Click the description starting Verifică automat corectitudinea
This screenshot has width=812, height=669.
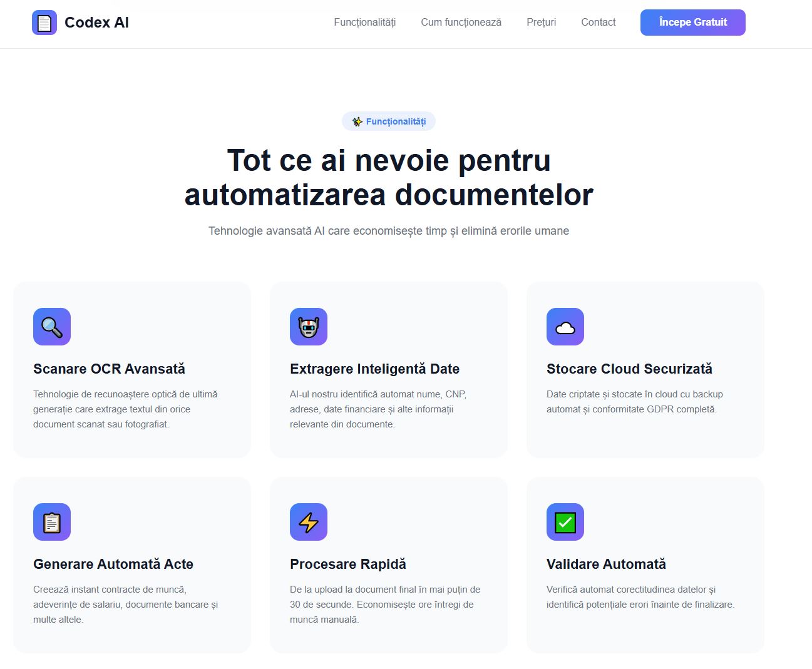[640, 597]
